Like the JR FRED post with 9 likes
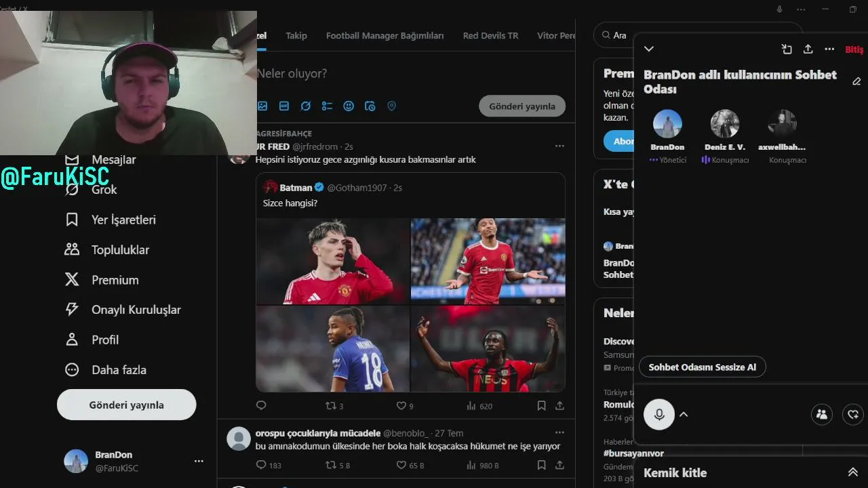The width and height of the screenshot is (868, 488). tap(405, 405)
